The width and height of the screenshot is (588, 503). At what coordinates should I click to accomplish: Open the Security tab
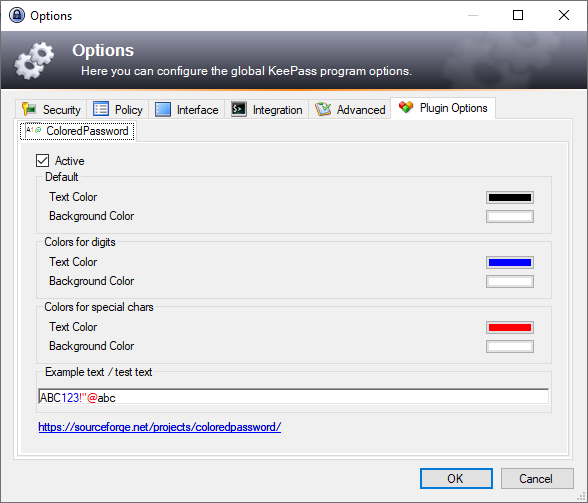(51, 110)
